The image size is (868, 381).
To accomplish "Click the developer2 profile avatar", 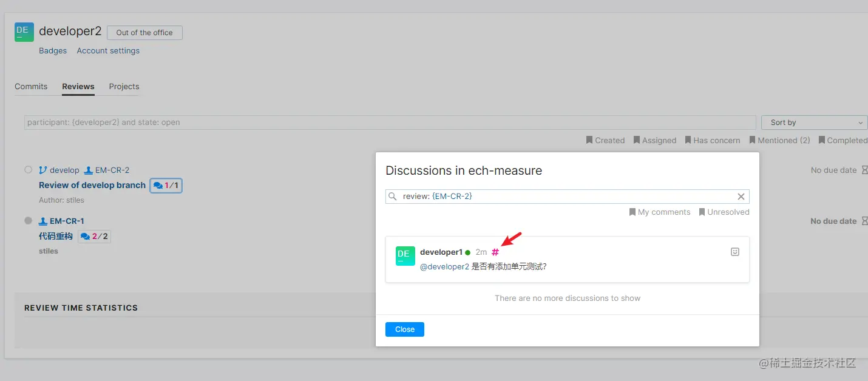I will 24,32.
